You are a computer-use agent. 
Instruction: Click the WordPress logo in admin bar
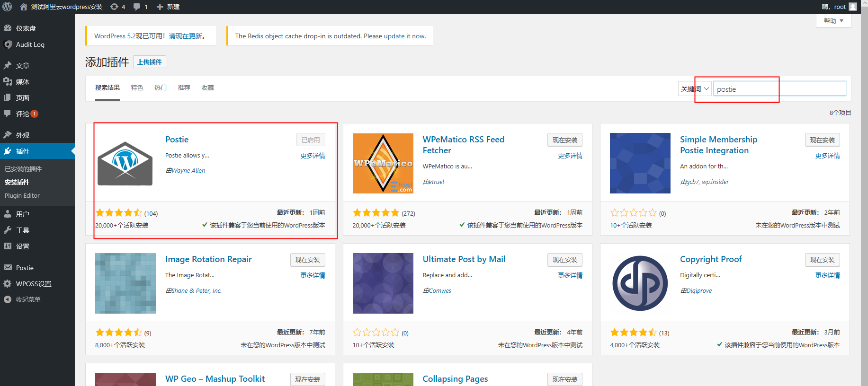pos(8,7)
